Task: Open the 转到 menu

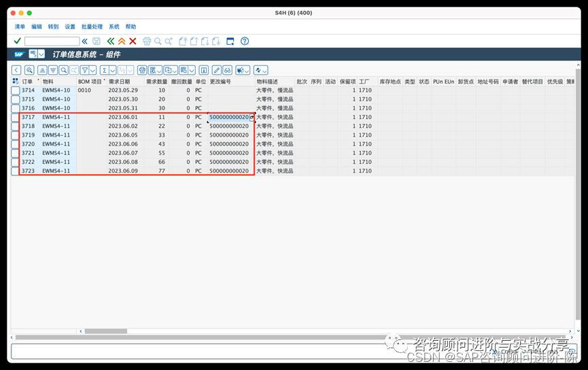Action: tap(53, 27)
